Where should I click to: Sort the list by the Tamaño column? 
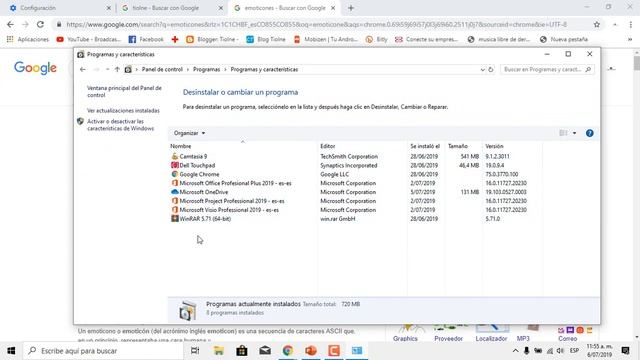tap(458, 146)
